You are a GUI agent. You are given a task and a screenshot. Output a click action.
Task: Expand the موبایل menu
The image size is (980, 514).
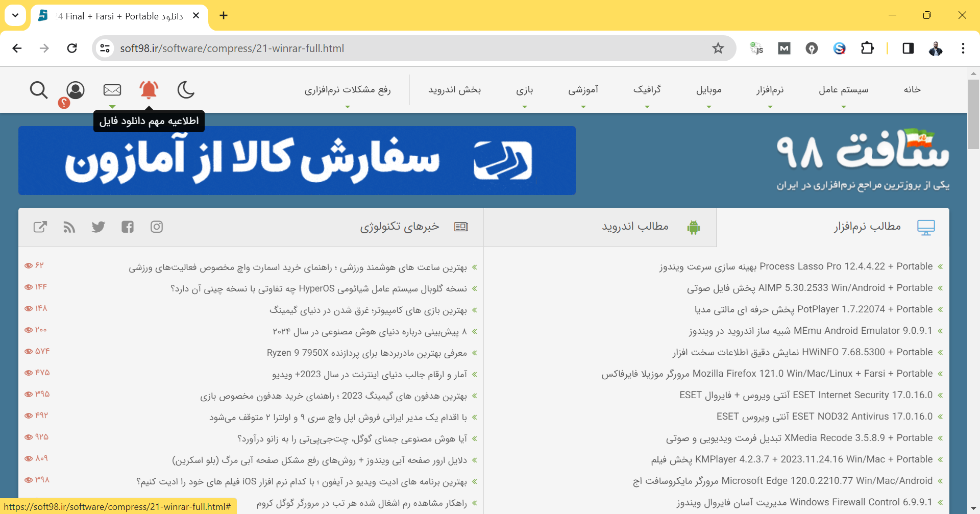click(x=709, y=90)
